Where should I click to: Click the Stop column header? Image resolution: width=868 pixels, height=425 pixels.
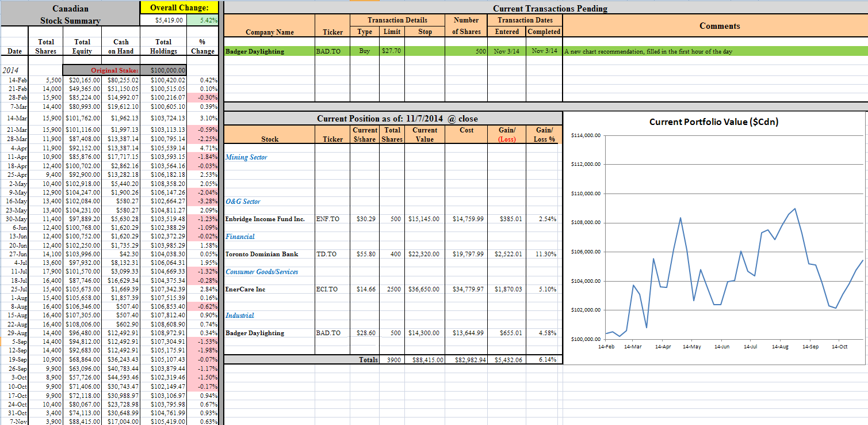click(425, 32)
